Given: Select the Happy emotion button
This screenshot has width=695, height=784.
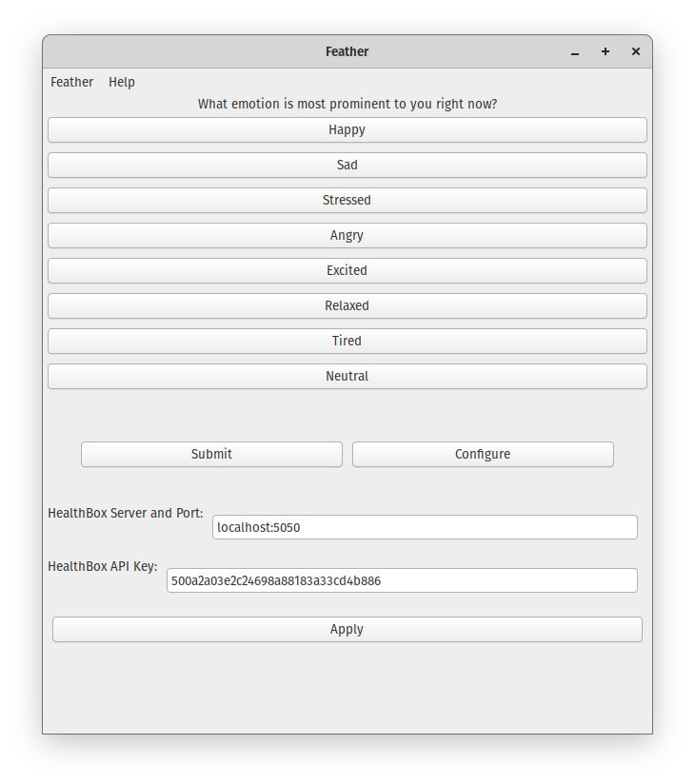Looking at the screenshot, I should click(347, 130).
